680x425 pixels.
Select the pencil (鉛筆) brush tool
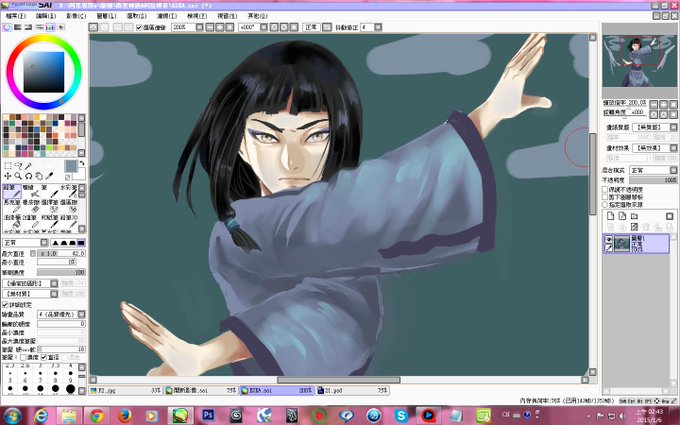[x=12, y=191]
